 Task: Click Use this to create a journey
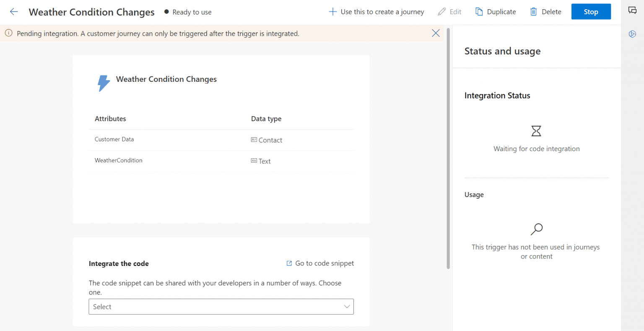(x=376, y=12)
